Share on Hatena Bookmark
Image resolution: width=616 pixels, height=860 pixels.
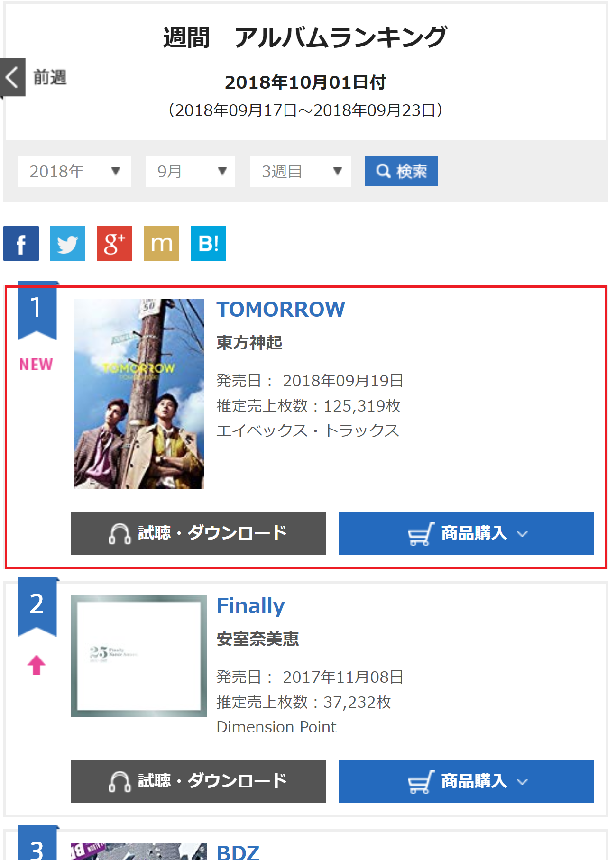point(208,244)
